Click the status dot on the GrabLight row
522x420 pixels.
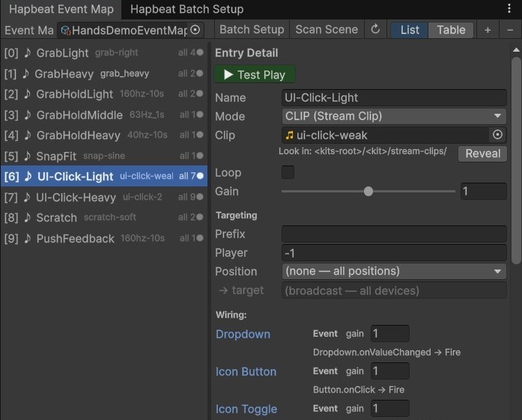coord(200,52)
